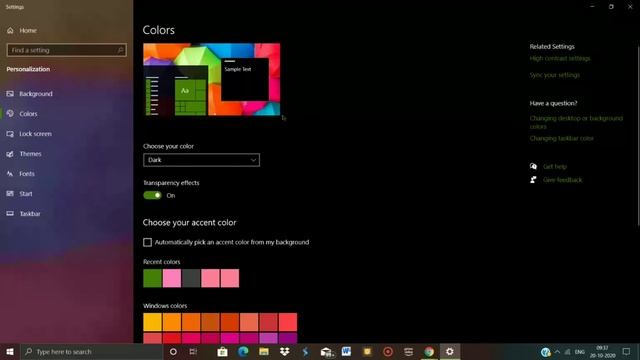This screenshot has height=360, width=640.
Task: Open the taskbar clock and date
Action: [602, 351]
